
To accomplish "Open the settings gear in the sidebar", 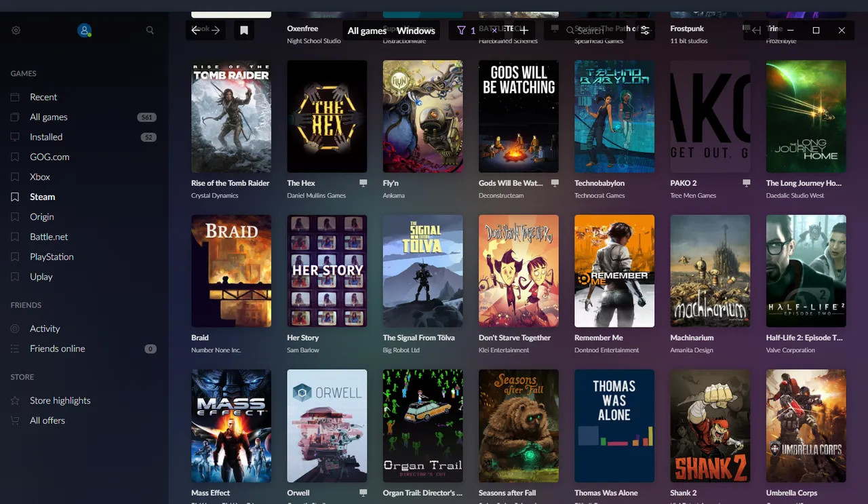I will (x=16, y=31).
